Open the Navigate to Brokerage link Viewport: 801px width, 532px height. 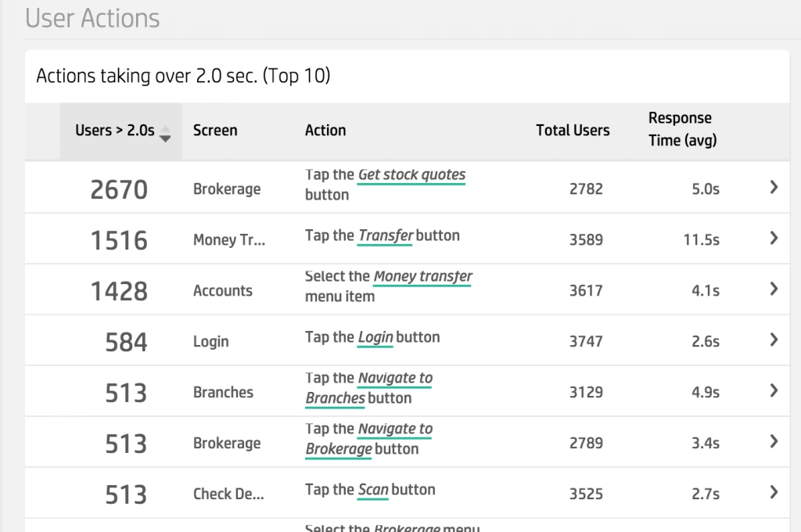[x=369, y=439]
